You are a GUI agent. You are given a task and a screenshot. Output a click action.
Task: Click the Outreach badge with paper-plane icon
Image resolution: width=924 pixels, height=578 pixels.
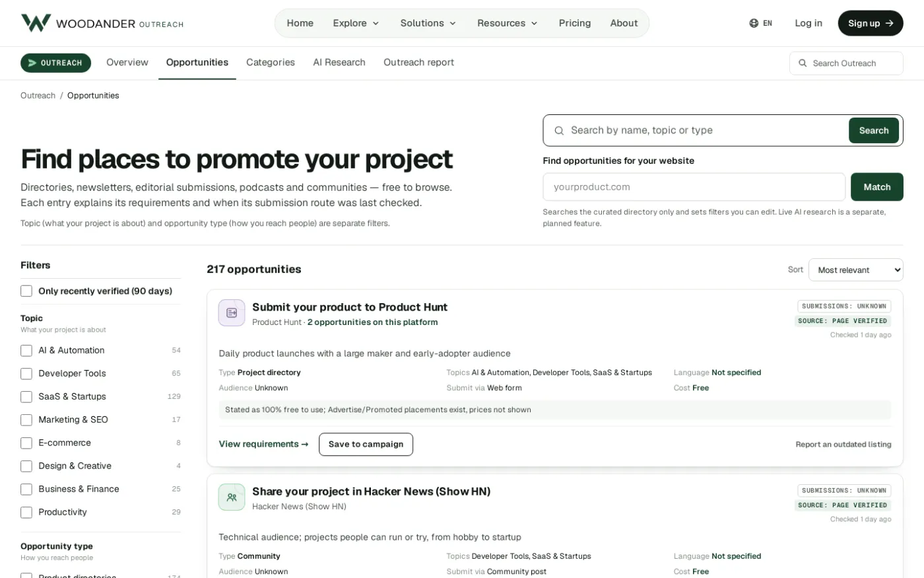pyautogui.click(x=55, y=63)
